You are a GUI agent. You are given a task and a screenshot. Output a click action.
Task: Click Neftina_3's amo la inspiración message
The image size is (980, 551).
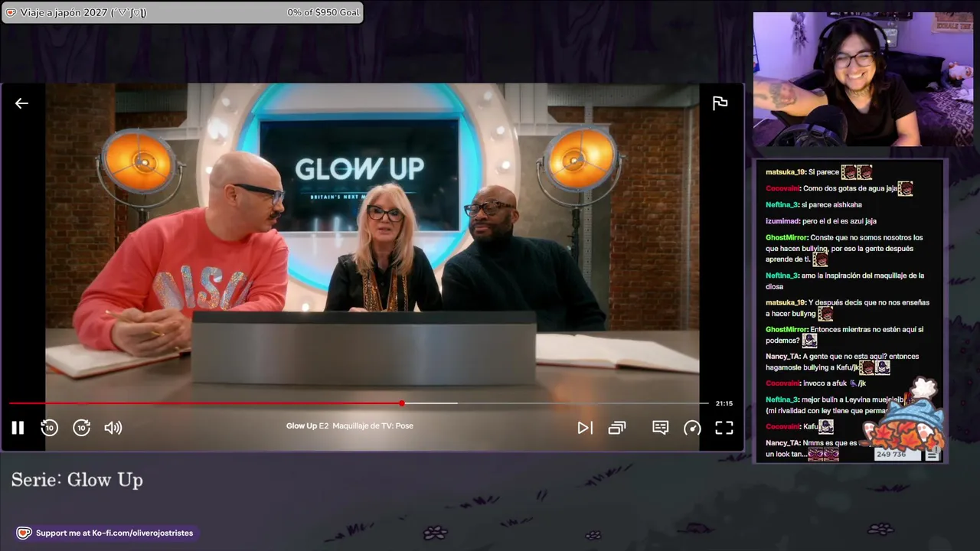[x=845, y=281]
